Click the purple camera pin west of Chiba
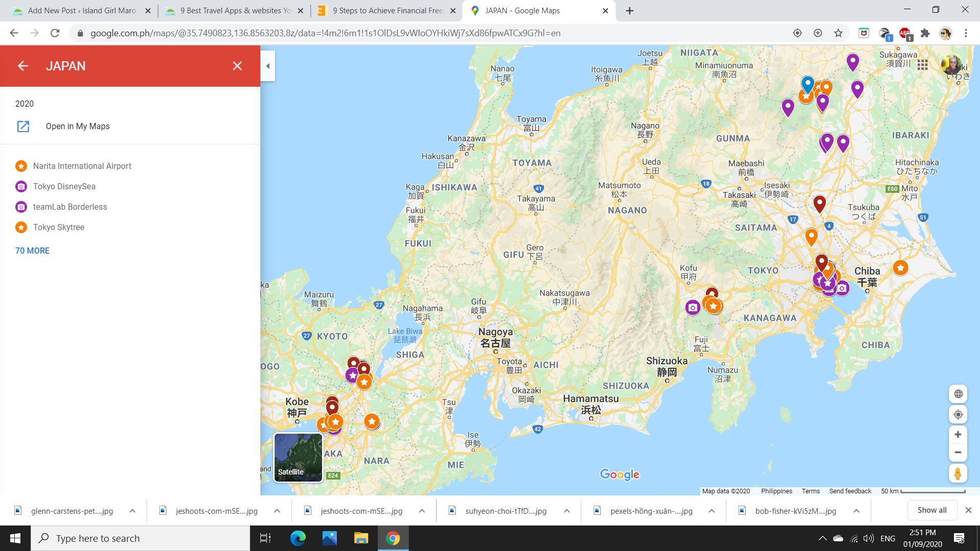 coord(842,288)
